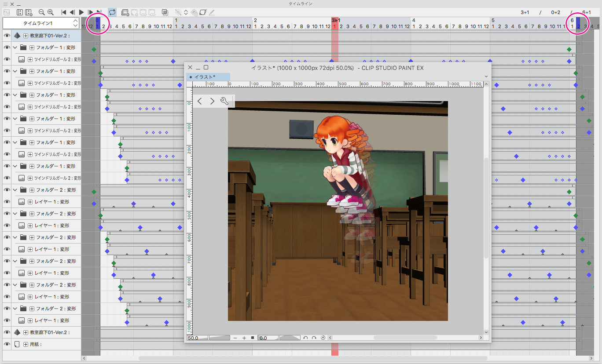Screen dimensions: 602x364
Task: Open the timeline panel hamburger menu
Action: point(4,4)
